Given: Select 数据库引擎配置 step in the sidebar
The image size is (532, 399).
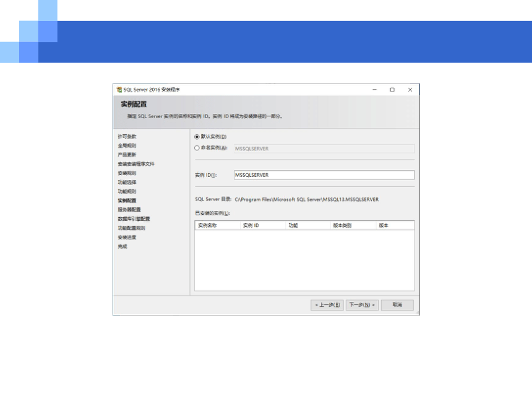Looking at the screenshot, I should pos(134,219).
